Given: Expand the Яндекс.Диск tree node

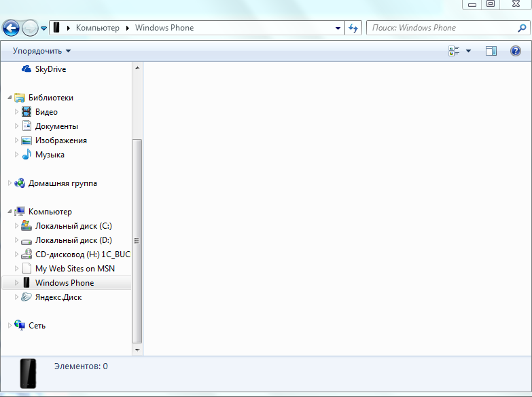Looking at the screenshot, I should 16,297.
